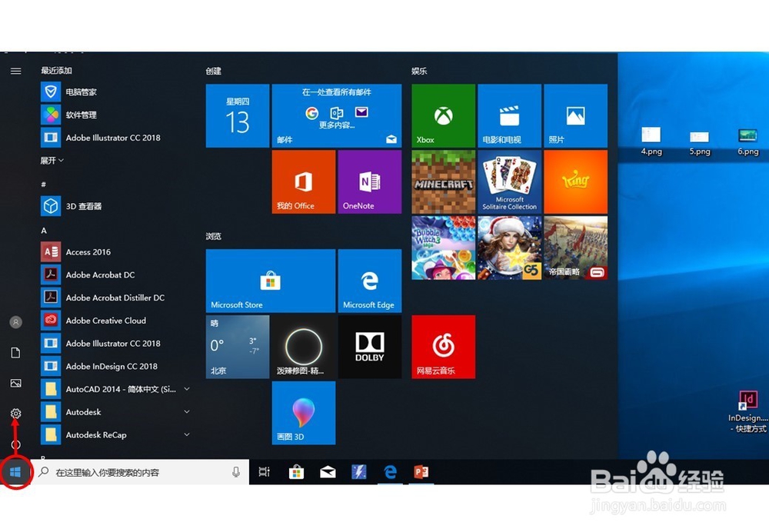Open Microsoft Store tile
This screenshot has width=769, height=532.
(271, 281)
